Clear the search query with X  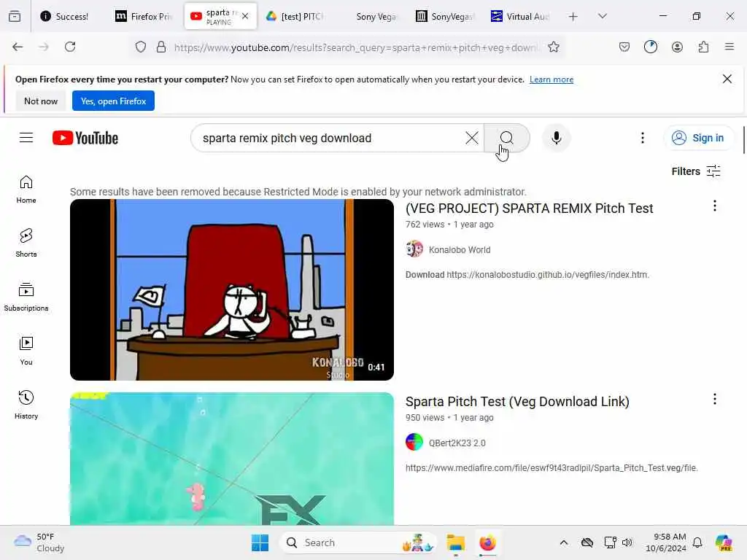pyautogui.click(x=472, y=138)
